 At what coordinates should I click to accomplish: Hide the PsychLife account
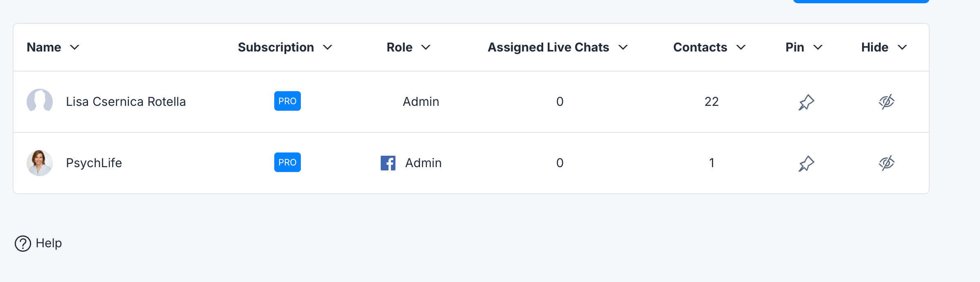click(886, 163)
